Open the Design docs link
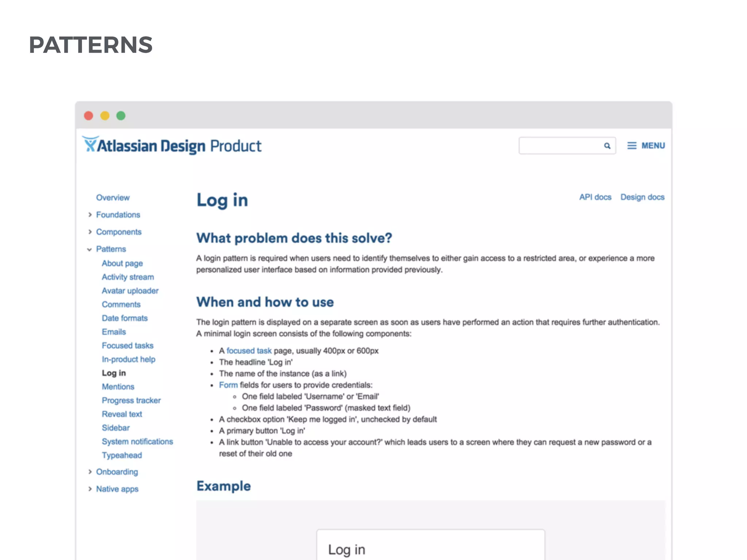This screenshot has width=747, height=560. pyautogui.click(x=642, y=197)
